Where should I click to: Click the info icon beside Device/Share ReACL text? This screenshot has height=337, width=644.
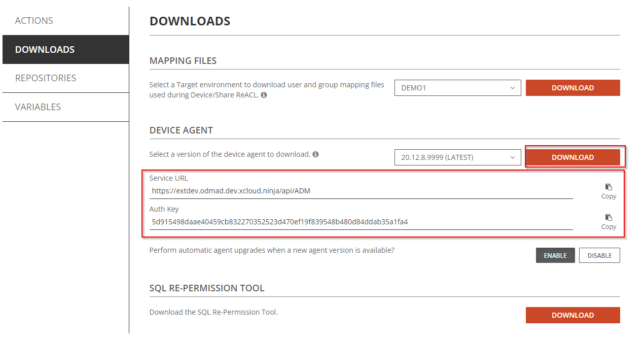tap(264, 95)
